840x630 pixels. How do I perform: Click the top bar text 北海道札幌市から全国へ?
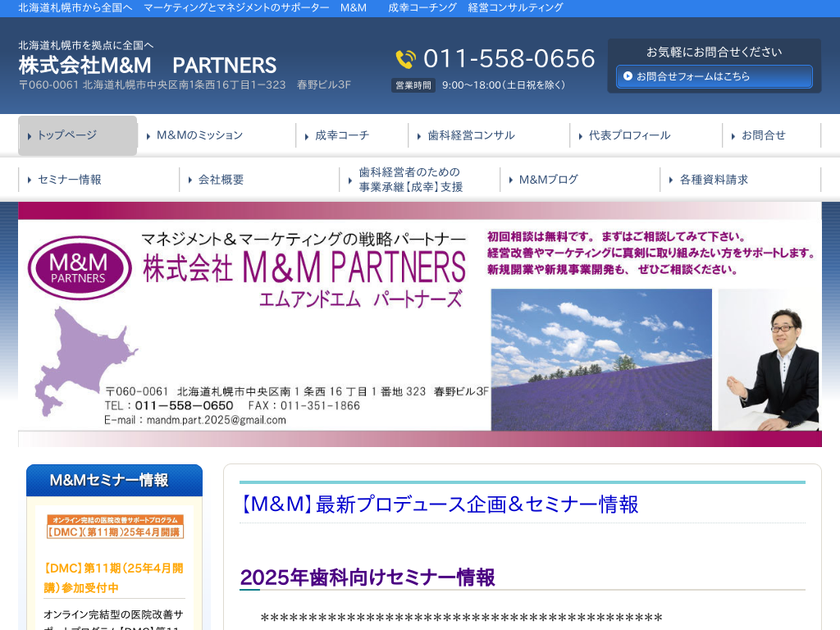[x=75, y=7]
